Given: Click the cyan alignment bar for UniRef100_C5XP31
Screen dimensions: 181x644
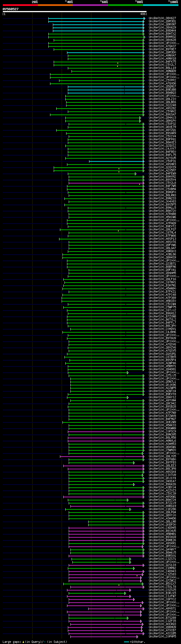Looking at the screenshot, I should tap(117, 161).
